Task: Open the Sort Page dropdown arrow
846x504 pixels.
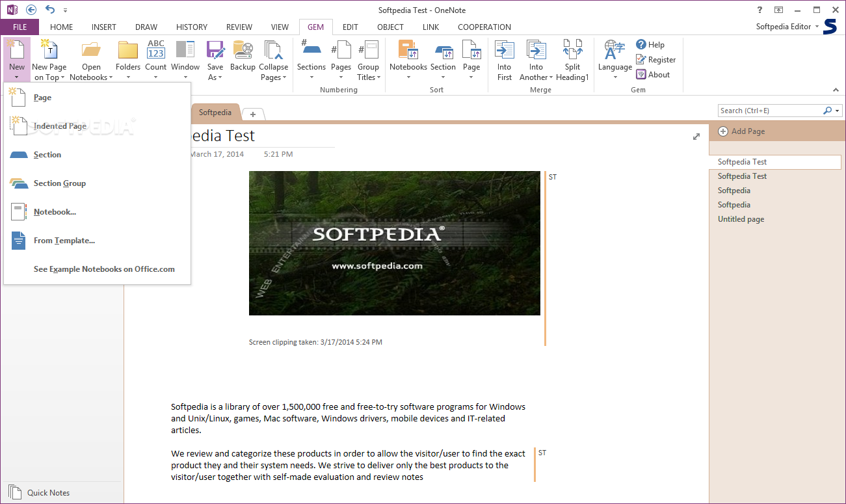Action: (471, 77)
